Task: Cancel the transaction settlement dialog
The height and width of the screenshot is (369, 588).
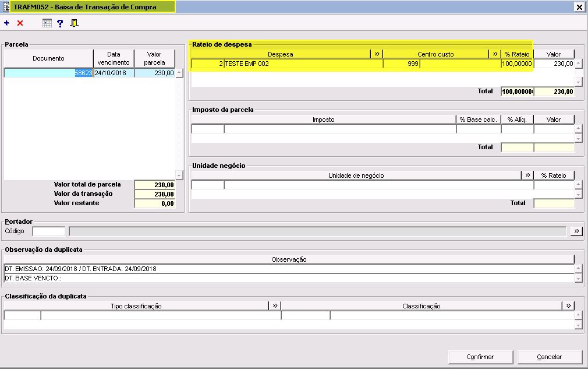Action: 550,357
